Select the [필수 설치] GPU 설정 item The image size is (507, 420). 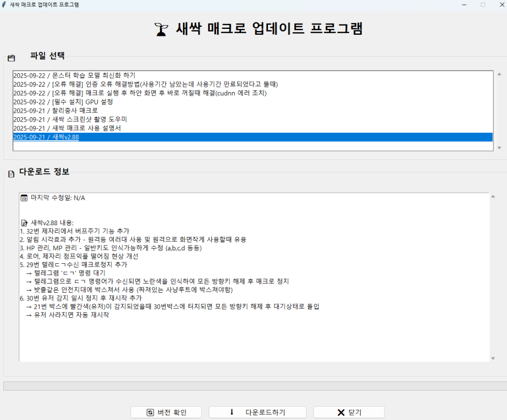click(x=63, y=102)
